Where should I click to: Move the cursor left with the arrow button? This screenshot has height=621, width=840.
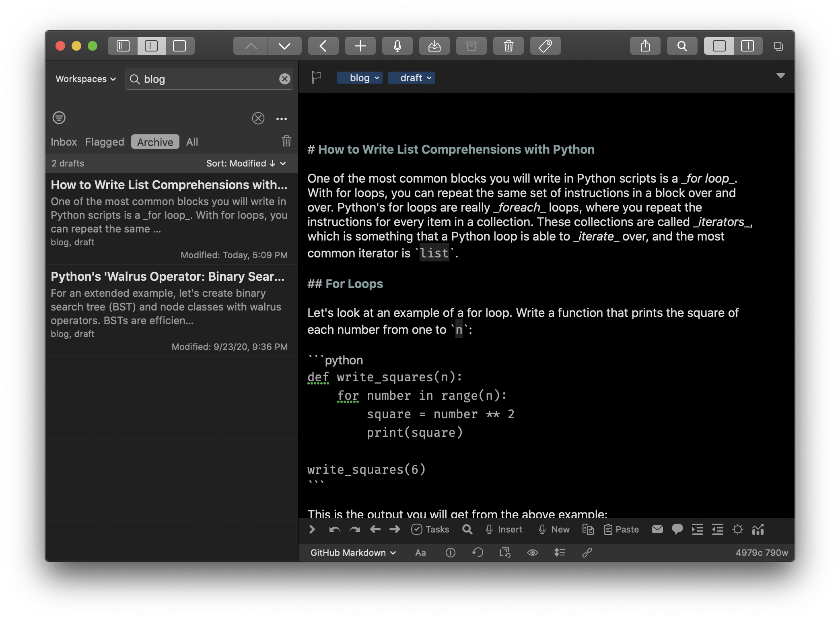point(375,529)
